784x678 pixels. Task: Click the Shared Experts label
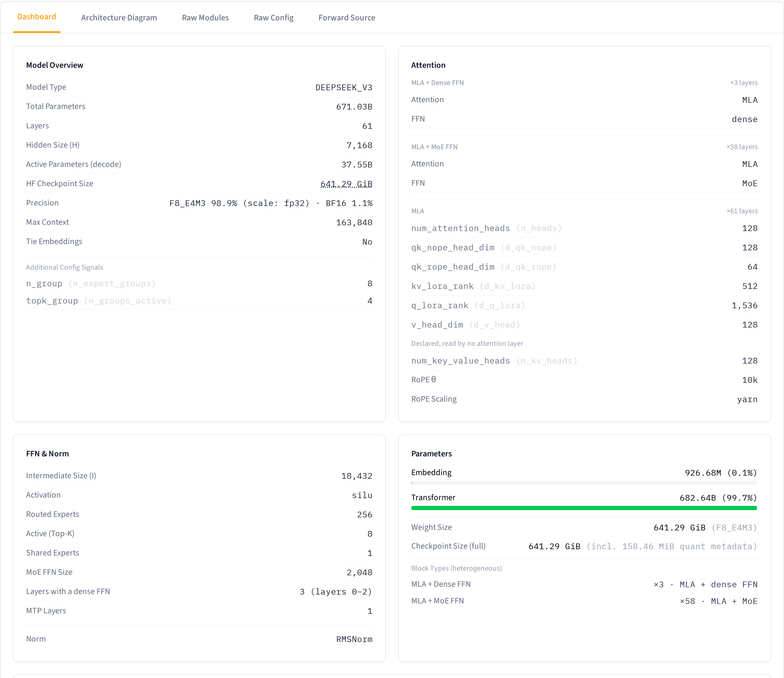(x=52, y=553)
